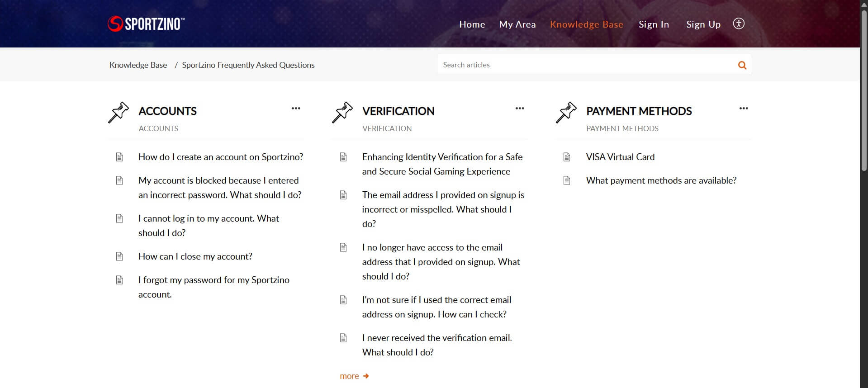This screenshot has height=388, width=868.
Task: Click the pin icon beside ACCOUNTS
Action: click(x=119, y=112)
